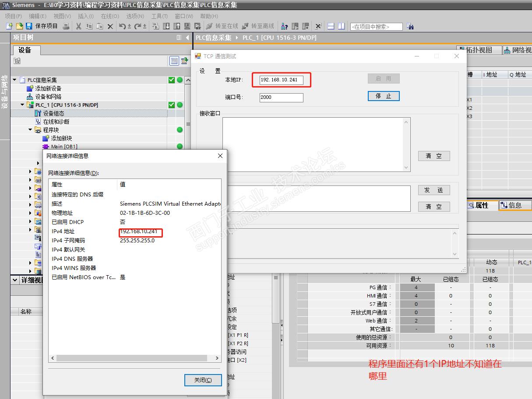Screen dimensions: 532x399
Task: Select the 属性 properties tab
Action: pos(482,205)
